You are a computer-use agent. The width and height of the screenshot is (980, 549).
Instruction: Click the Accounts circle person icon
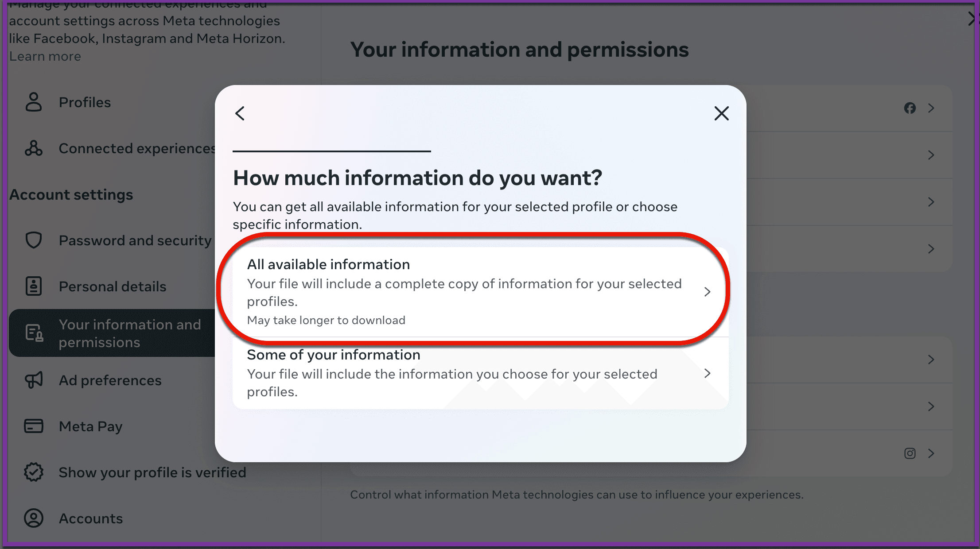pos(34,518)
